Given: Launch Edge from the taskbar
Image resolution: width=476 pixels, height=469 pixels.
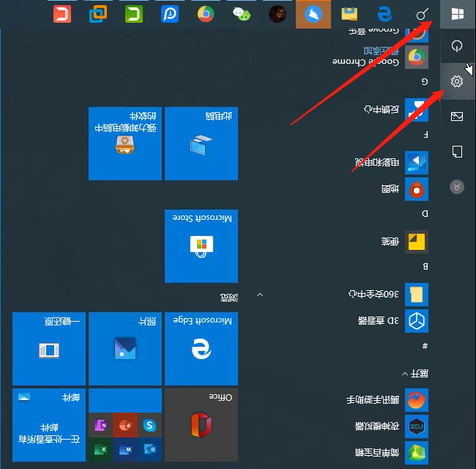Looking at the screenshot, I should [x=385, y=14].
